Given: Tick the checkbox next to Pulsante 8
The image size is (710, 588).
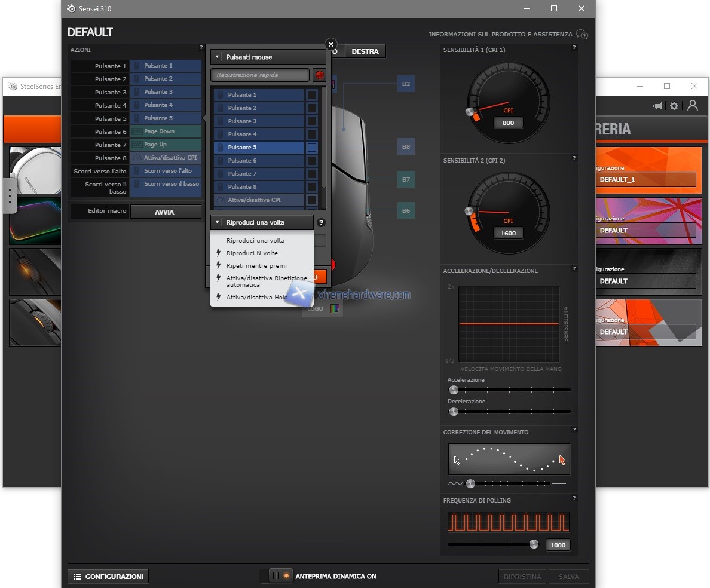Looking at the screenshot, I should 312,187.
